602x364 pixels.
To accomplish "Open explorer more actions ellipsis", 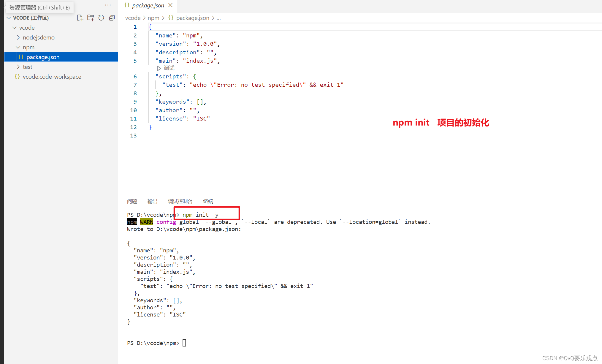I will tap(108, 5).
